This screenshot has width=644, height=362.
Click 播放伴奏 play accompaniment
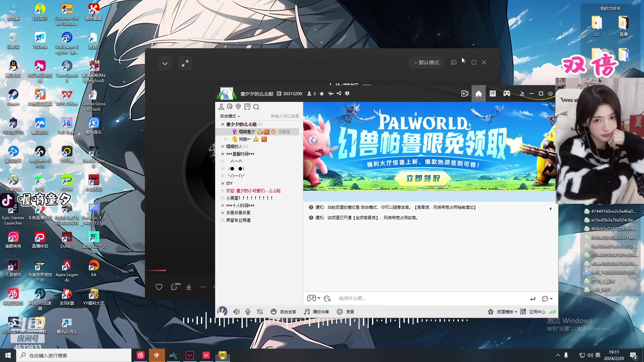316,312
